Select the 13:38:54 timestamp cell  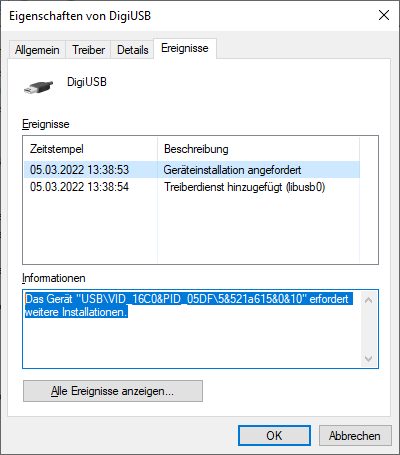(x=79, y=187)
